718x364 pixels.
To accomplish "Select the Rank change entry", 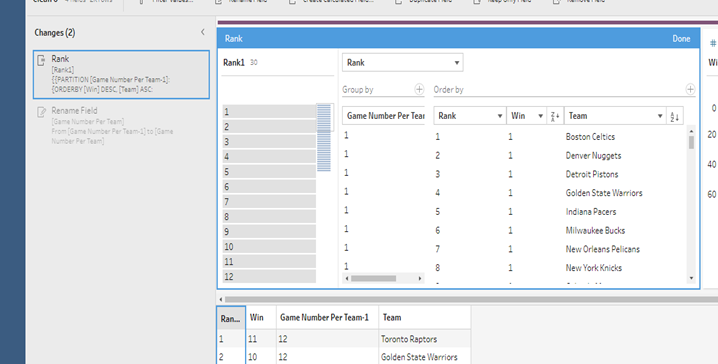I will (121, 75).
